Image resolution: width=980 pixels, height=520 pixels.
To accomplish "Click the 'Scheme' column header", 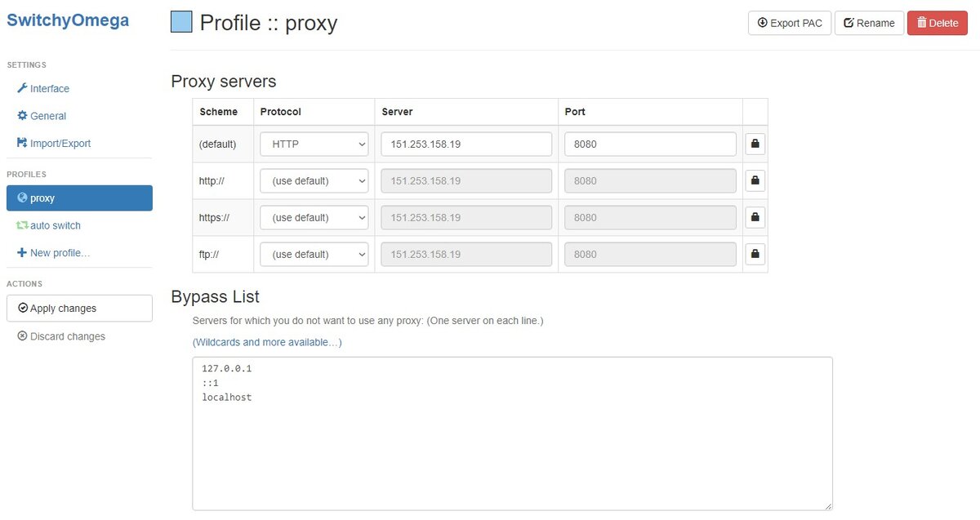I will (218, 112).
